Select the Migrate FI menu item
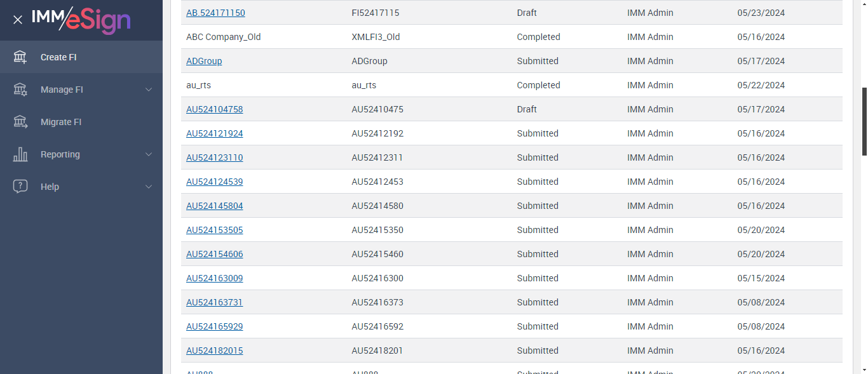The height and width of the screenshot is (374, 868). [x=61, y=122]
